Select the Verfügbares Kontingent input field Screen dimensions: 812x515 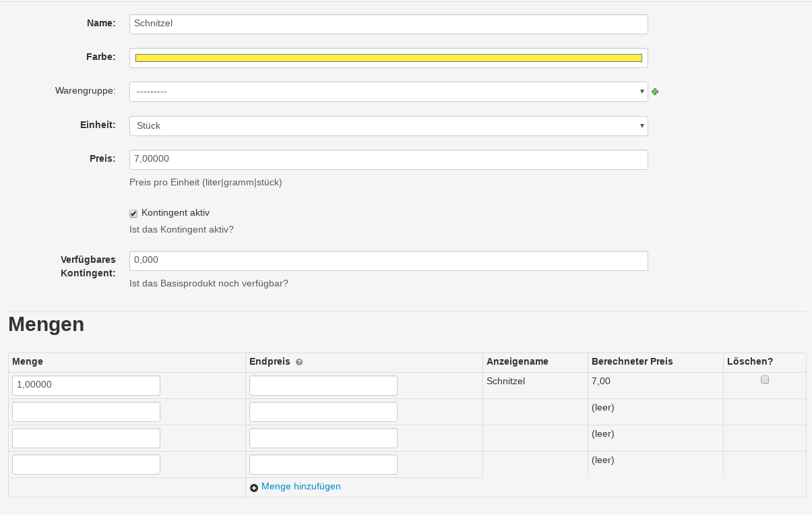click(388, 261)
